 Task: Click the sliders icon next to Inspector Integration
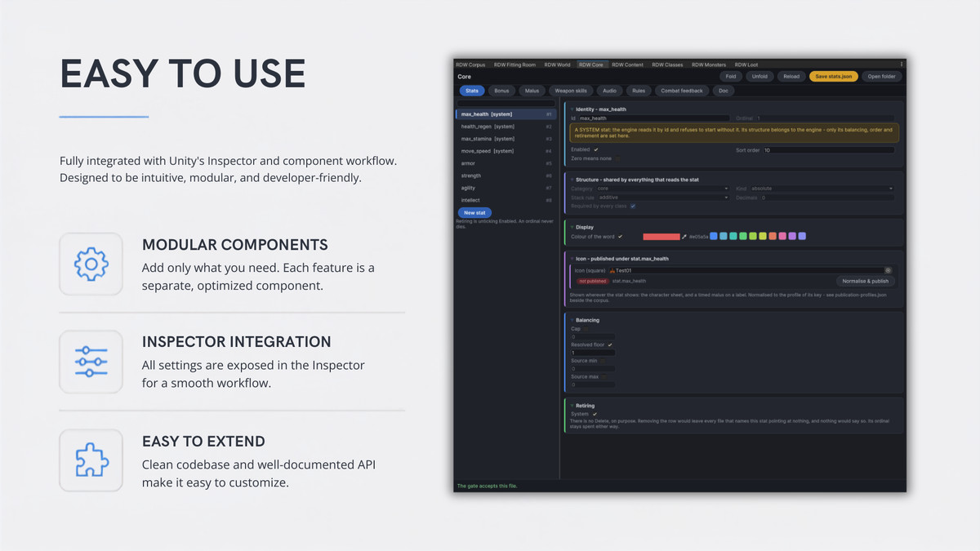91,360
